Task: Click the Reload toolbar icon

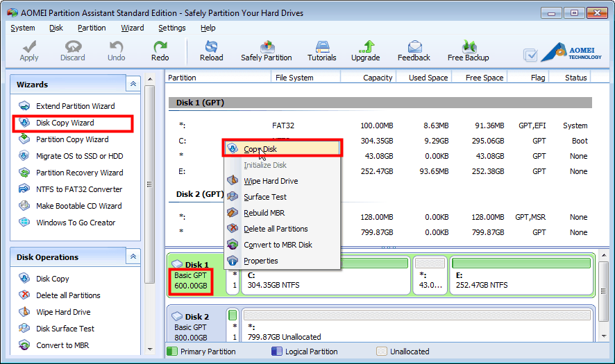Action: [212, 47]
